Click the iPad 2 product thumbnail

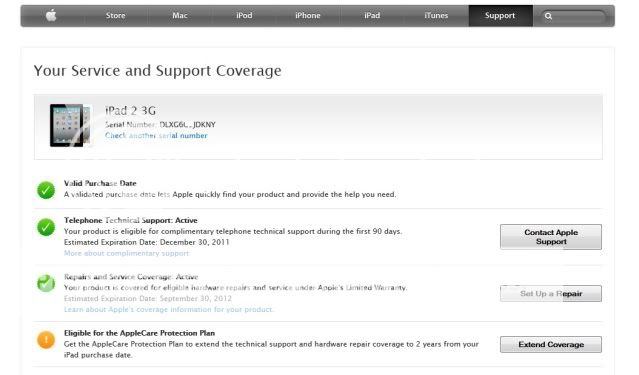click(71, 125)
